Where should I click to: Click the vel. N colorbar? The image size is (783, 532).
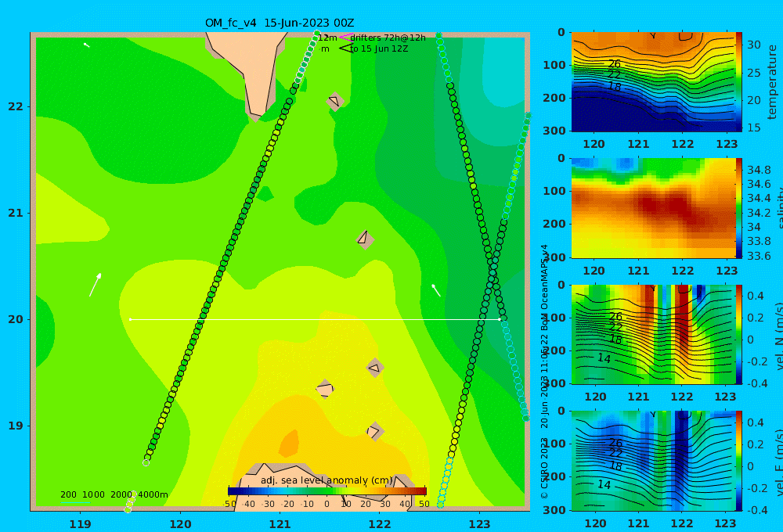point(739,334)
